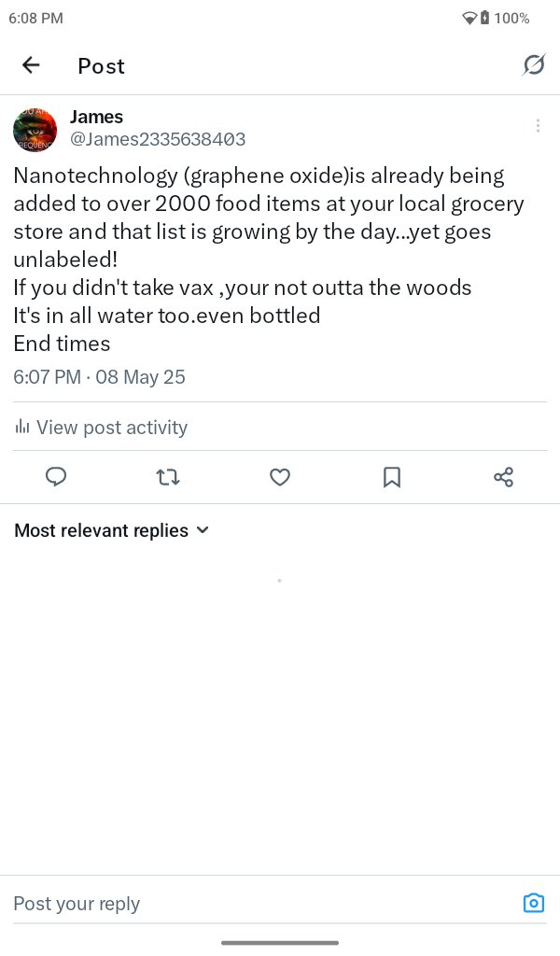Expand the Most relevant replies dropdown
Viewport: 560px width, 956px height.
tap(101, 530)
